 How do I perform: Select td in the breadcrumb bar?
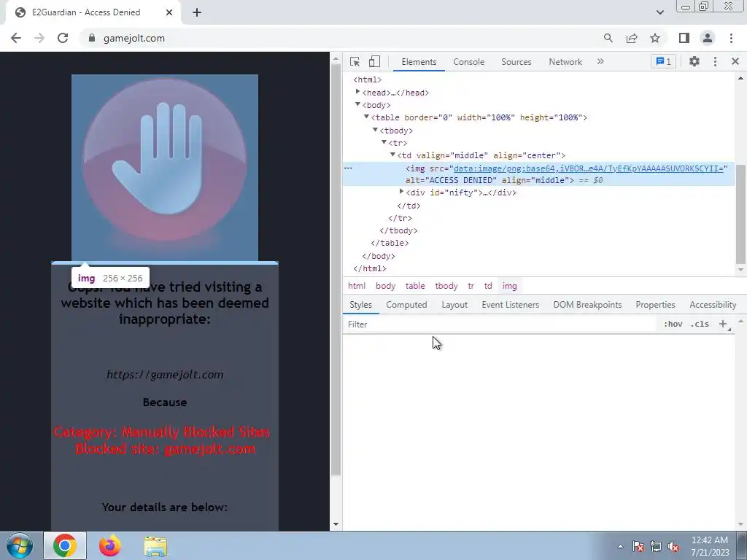pyautogui.click(x=488, y=286)
